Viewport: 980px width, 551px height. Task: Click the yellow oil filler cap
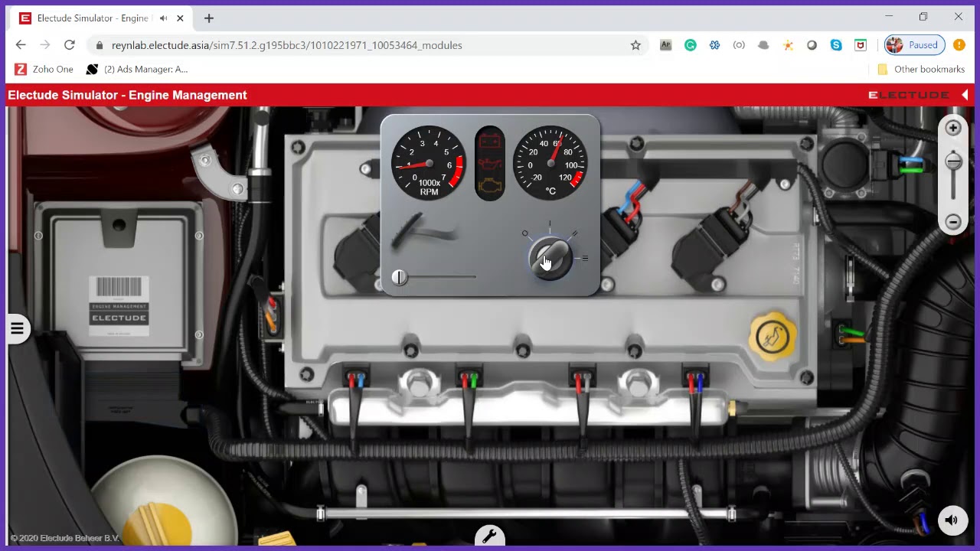(x=773, y=336)
